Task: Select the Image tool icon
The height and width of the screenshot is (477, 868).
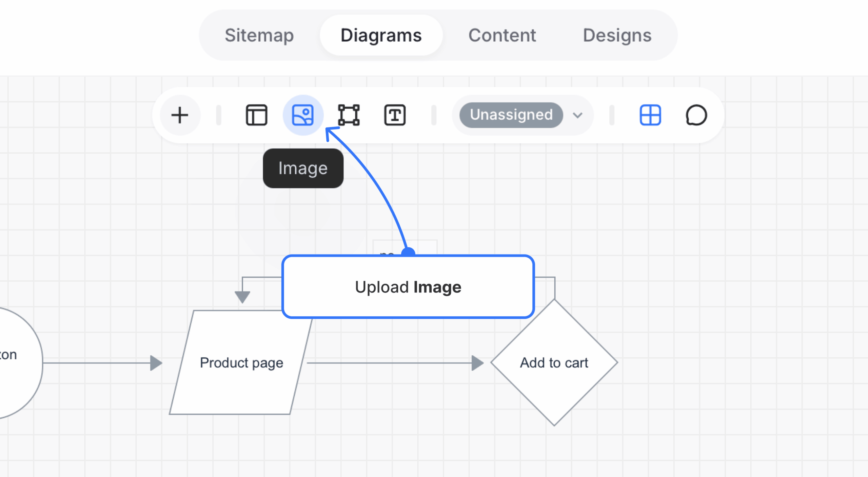Action: [303, 115]
